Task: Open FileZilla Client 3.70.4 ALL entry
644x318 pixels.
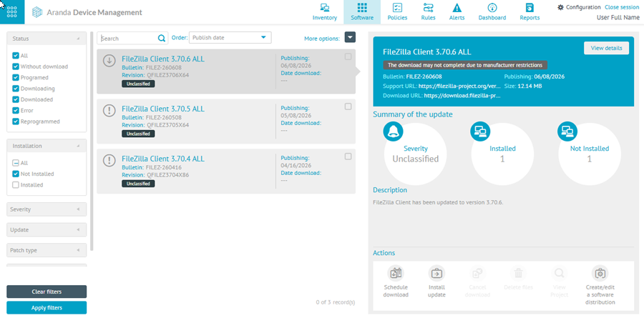Action: 163,159
